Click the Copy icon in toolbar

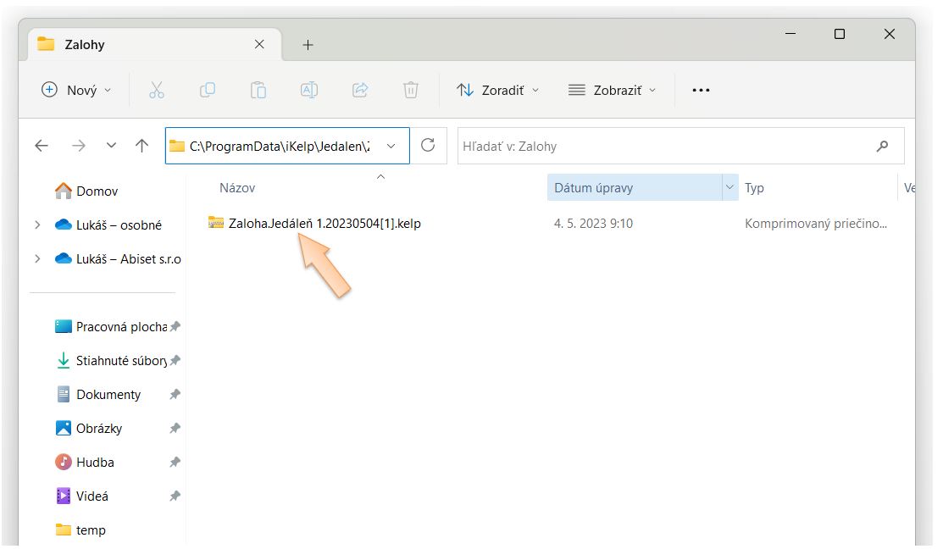click(208, 90)
